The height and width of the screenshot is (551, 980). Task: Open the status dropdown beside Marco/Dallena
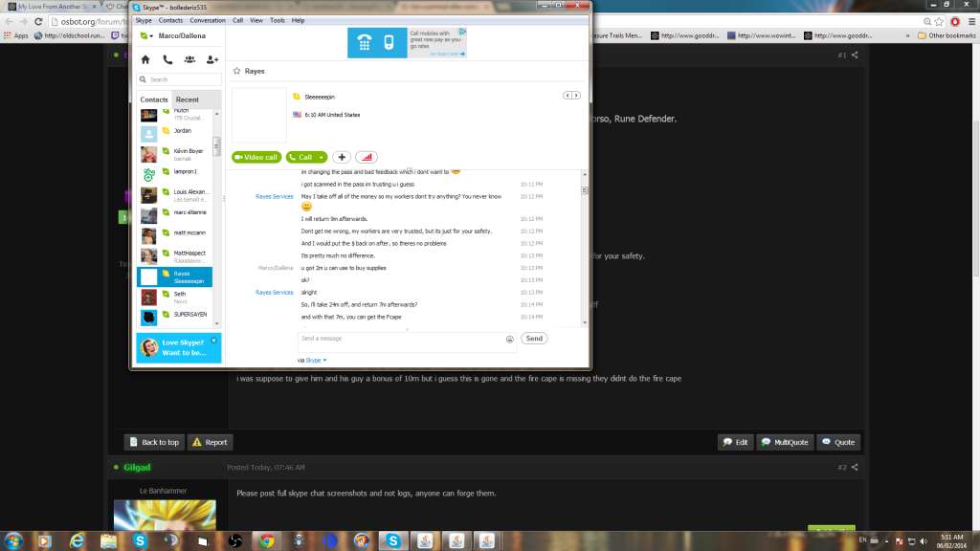pyautogui.click(x=145, y=36)
